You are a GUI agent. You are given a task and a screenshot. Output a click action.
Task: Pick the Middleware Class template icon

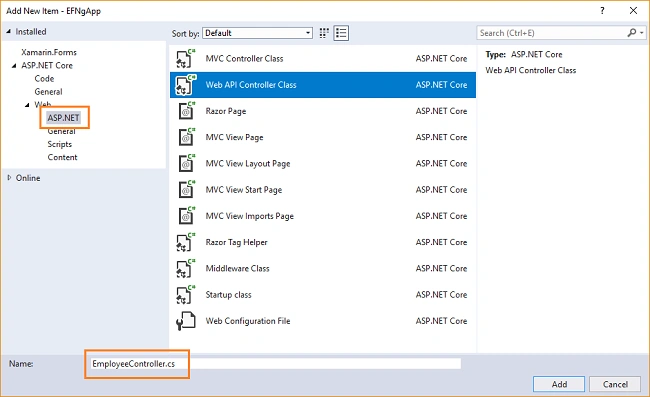tap(185, 269)
